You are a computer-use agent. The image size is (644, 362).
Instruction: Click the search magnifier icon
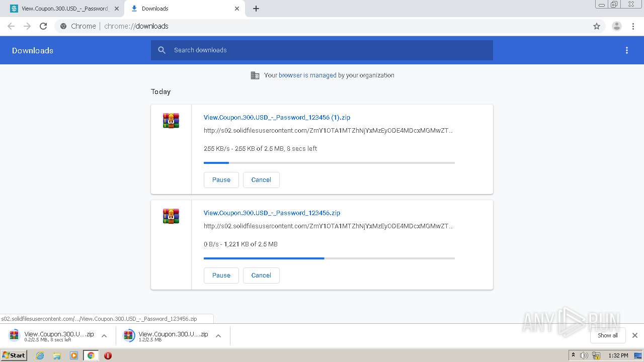click(162, 50)
